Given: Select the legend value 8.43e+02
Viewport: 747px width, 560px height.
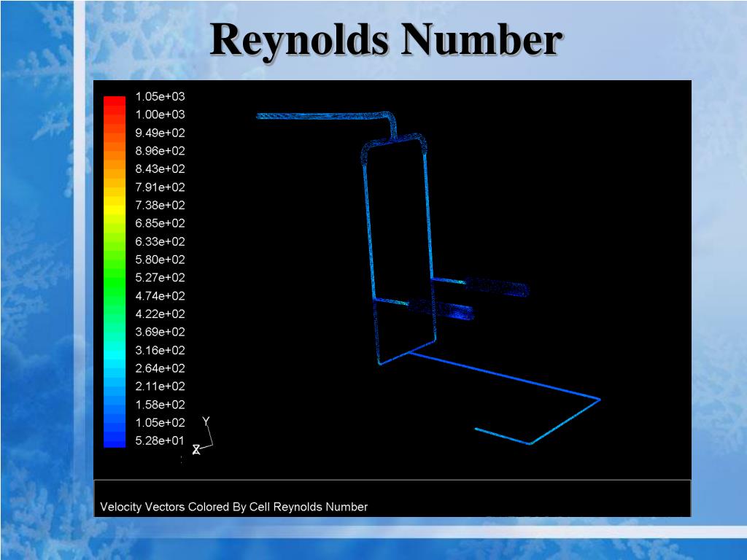Looking at the screenshot, I should pyautogui.click(x=160, y=169).
